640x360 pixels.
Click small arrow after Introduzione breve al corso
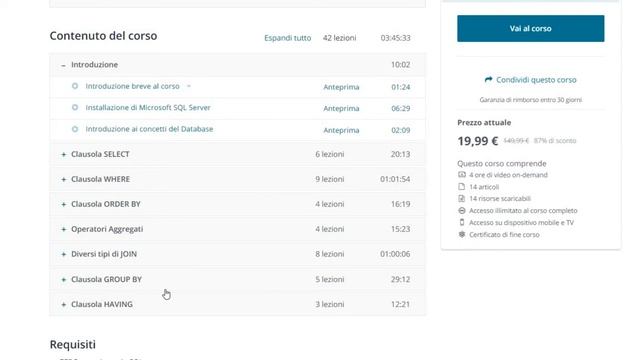click(189, 86)
